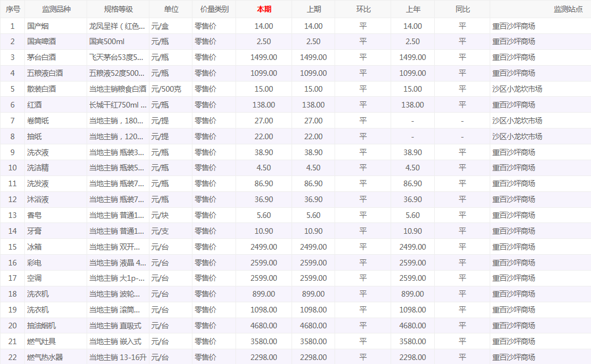The height and width of the screenshot is (364, 591).
Task: Select the 国宾啤酒 cell
Action: pyautogui.click(x=41, y=41)
